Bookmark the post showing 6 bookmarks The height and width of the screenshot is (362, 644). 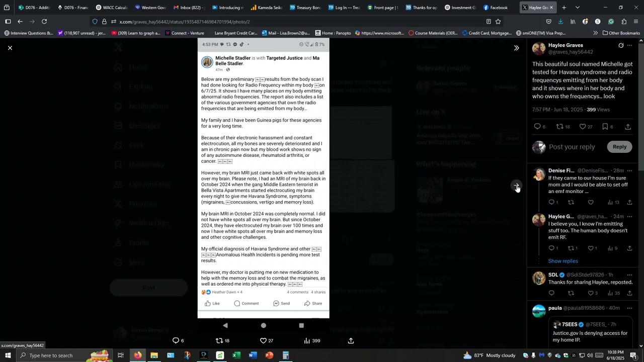point(605,127)
